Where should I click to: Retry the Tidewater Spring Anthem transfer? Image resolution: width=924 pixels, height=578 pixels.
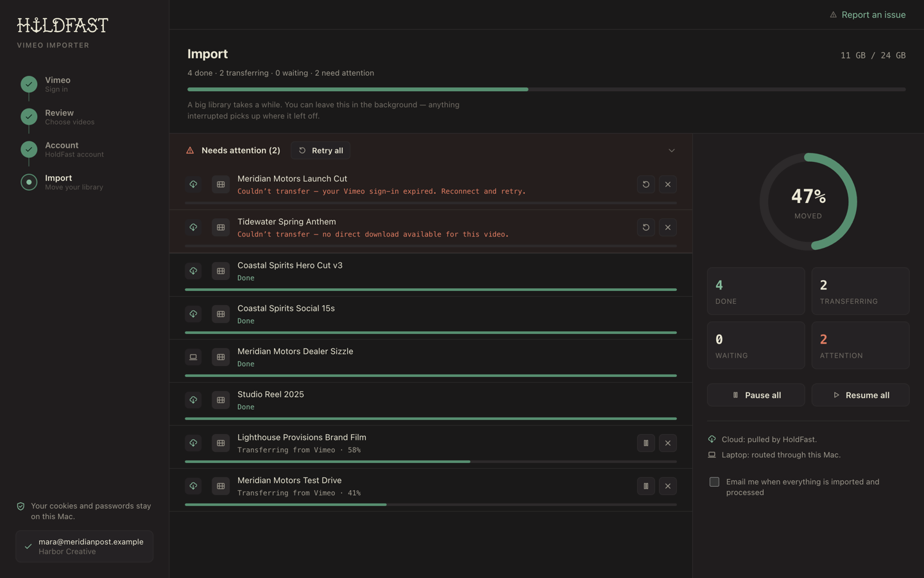(x=646, y=227)
